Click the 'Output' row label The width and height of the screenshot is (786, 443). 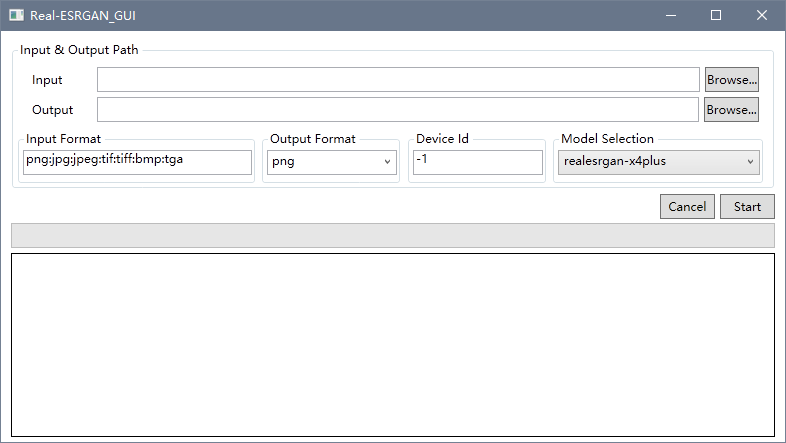tap(52, 110)
